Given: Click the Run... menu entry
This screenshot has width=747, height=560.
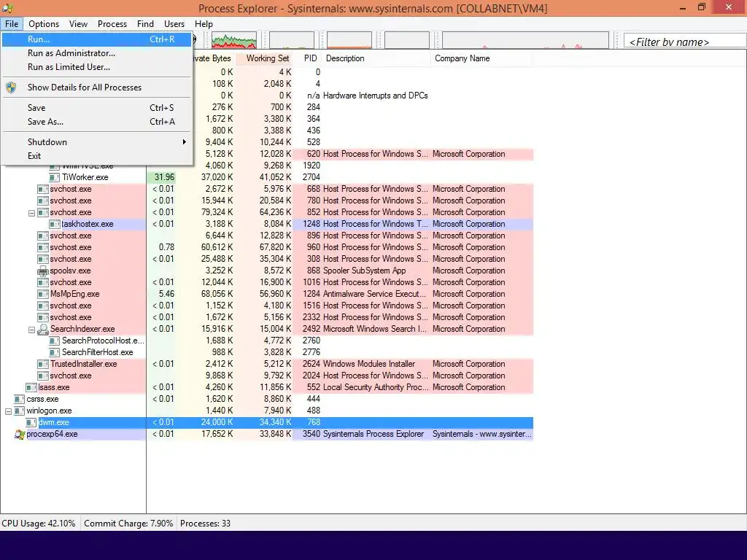Looking at the screenshot, I should point(97,39).
